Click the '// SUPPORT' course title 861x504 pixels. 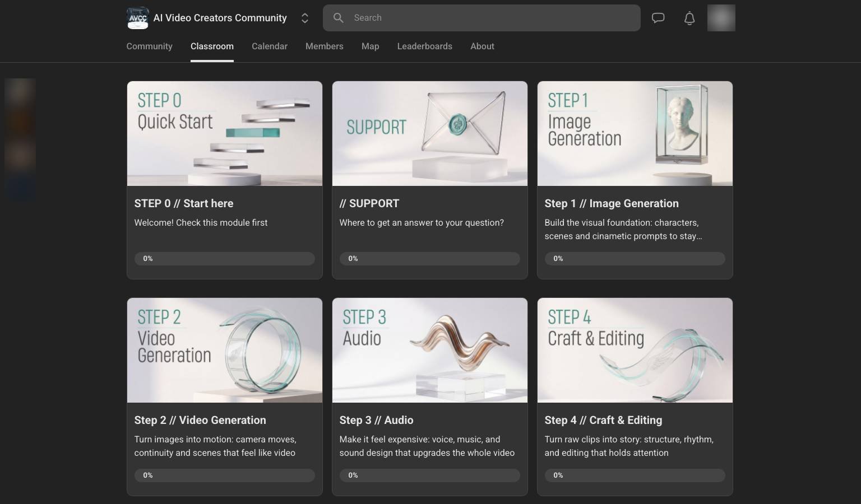tap(369, 203)
